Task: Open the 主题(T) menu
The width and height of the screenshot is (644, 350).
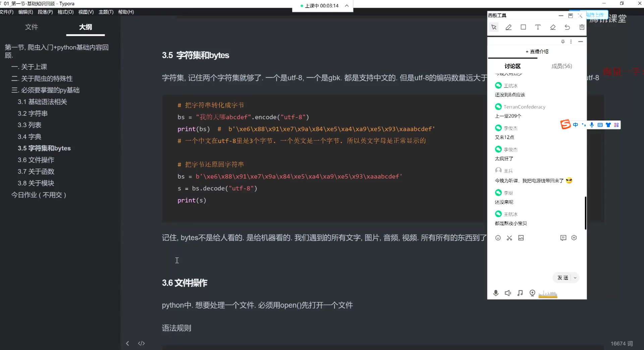Action: (106, 12)
